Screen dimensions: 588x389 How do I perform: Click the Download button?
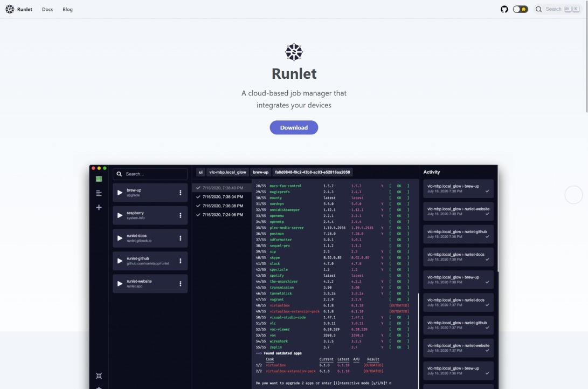coord(294,128)
